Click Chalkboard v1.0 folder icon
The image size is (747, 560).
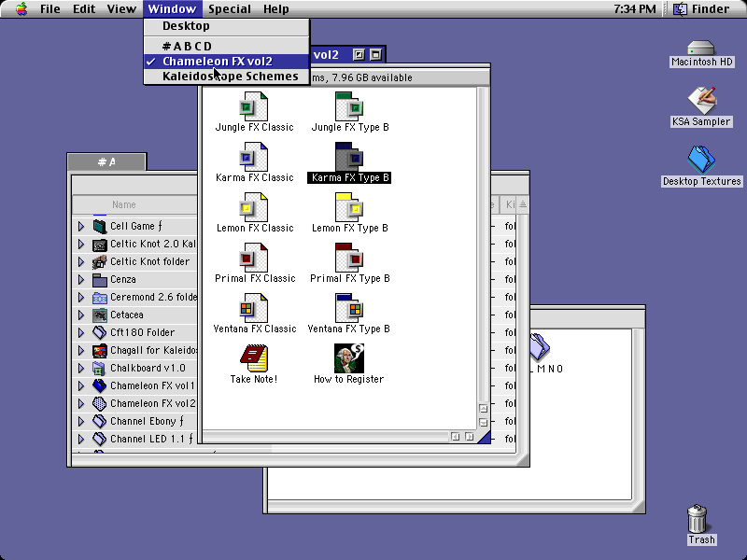coord(99,369)
